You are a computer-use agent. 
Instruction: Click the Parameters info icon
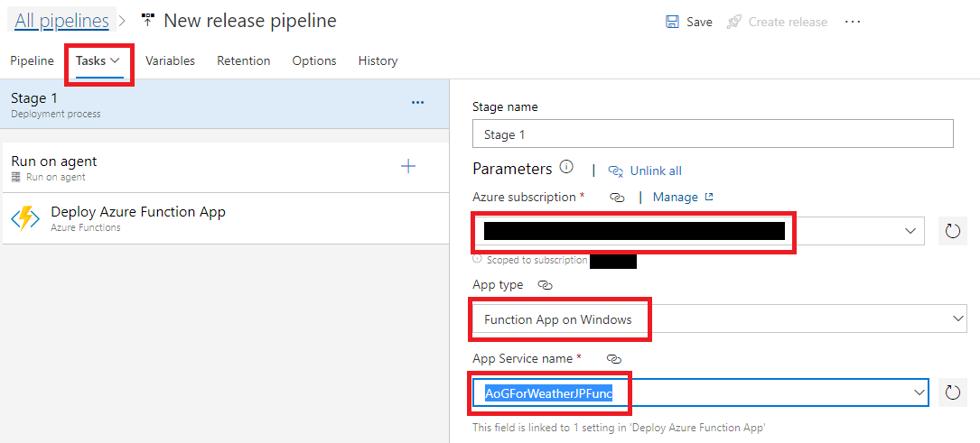click(566, 168)
